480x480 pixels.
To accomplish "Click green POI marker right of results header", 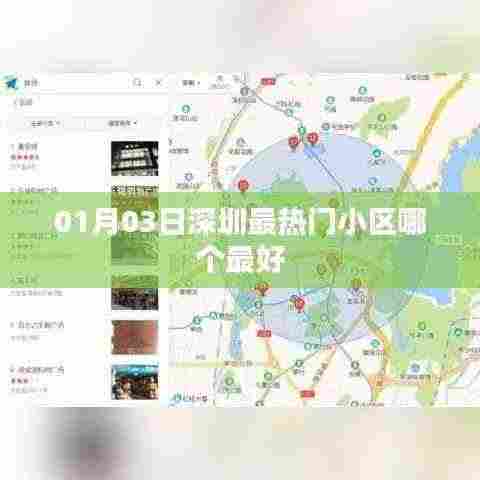I will click(186, 109).
